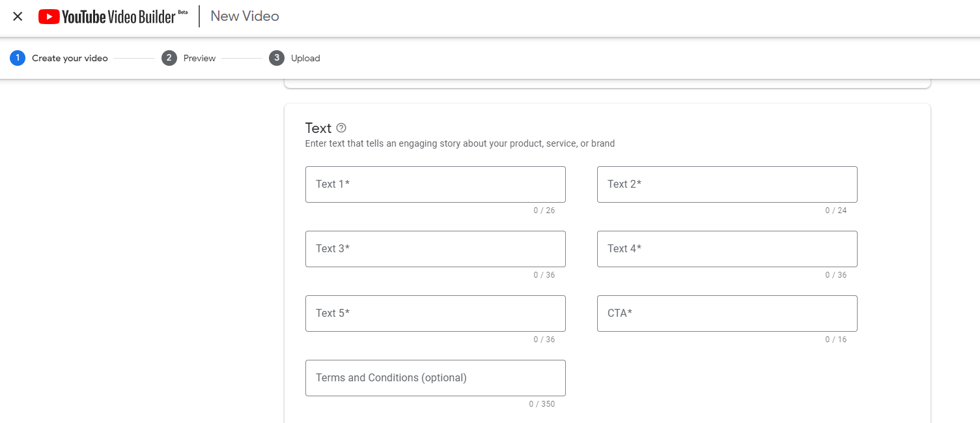Screen dimensions: 980x423
Task: Click the Beta badge next to Video Builder
Action: click(x=182, y=12)
